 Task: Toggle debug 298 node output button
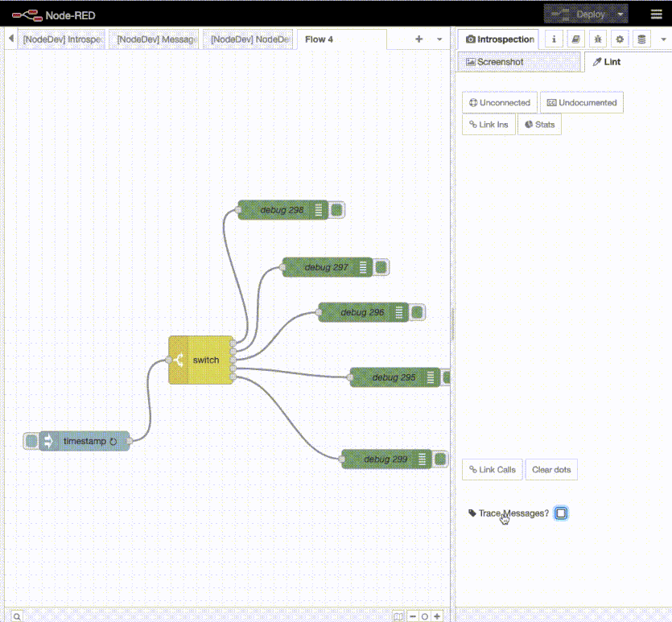[337, 210]
